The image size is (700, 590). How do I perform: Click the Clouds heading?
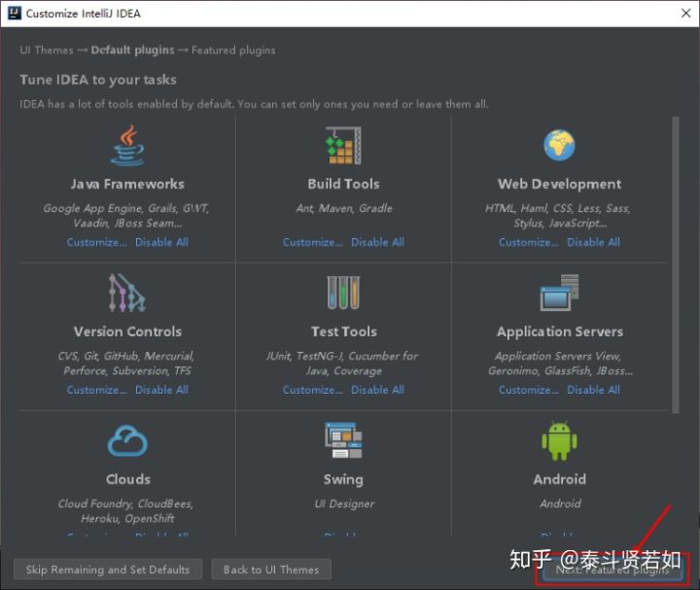[x=128, y=479]
